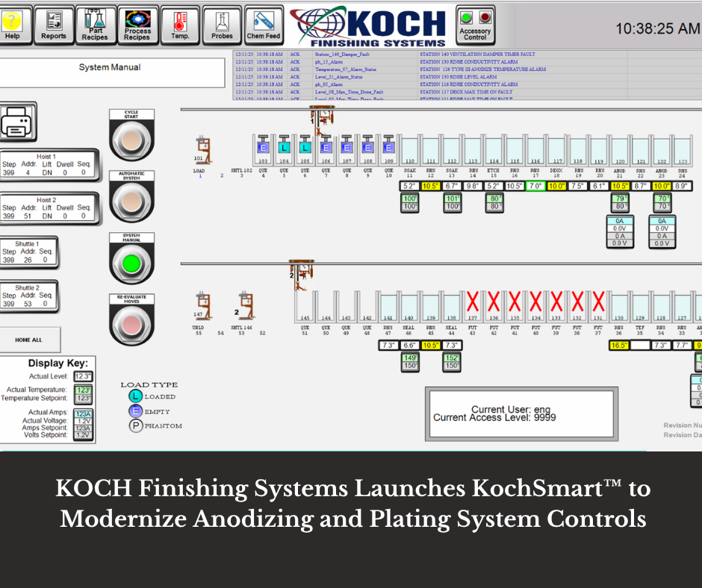Screen dimensions: 702x588
Task: Click the Empty load type legend icon
Action: tap(136, 411)
